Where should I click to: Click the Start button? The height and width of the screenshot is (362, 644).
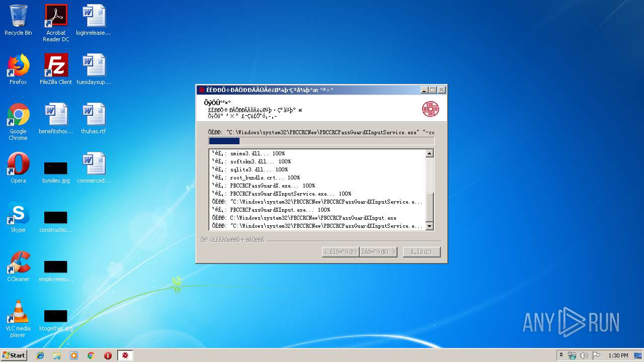coord(14,355)
